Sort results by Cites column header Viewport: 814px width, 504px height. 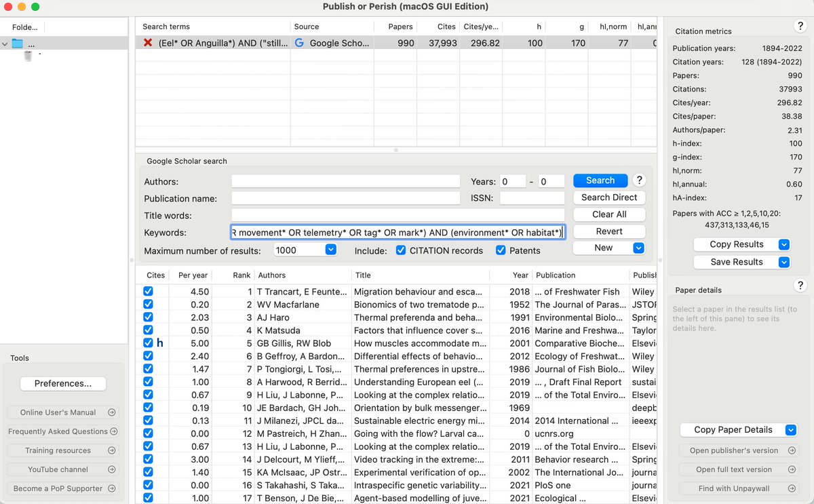[x=155, y=275]
